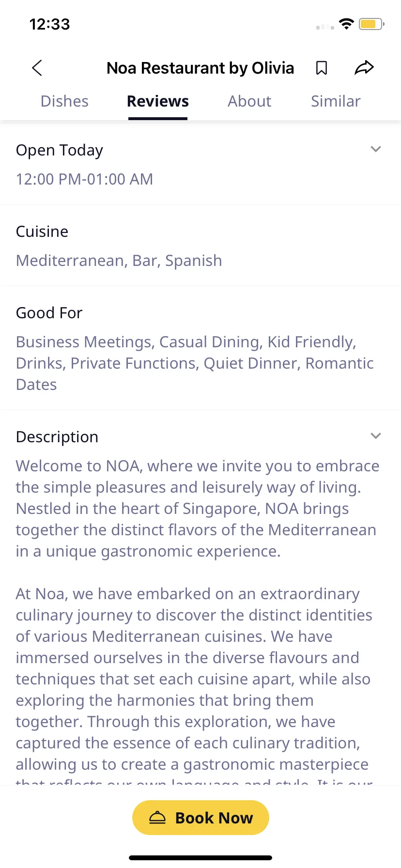Tap the cloche icon in Book Now
This screenshot has height=868, width=401.
click(x=157, y=818)
